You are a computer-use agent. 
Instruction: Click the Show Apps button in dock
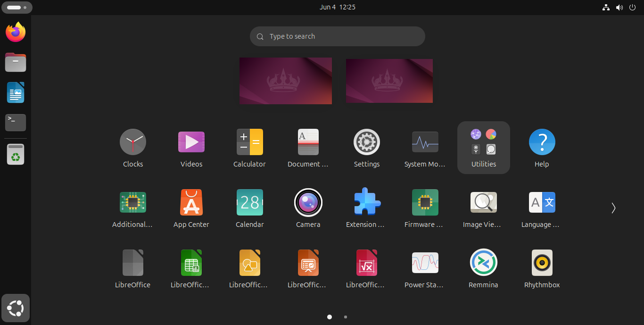click(16, 308)
